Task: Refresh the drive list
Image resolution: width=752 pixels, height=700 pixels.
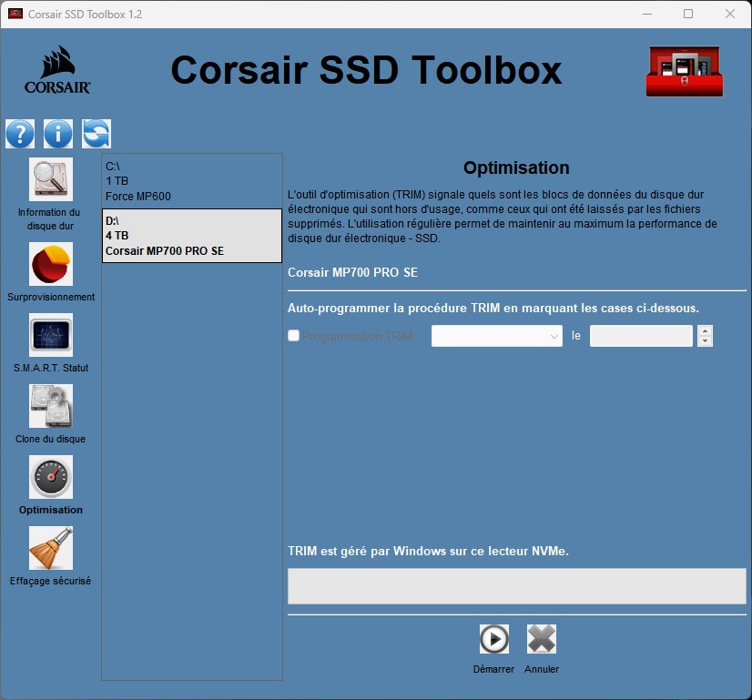Action: [97, 134]
